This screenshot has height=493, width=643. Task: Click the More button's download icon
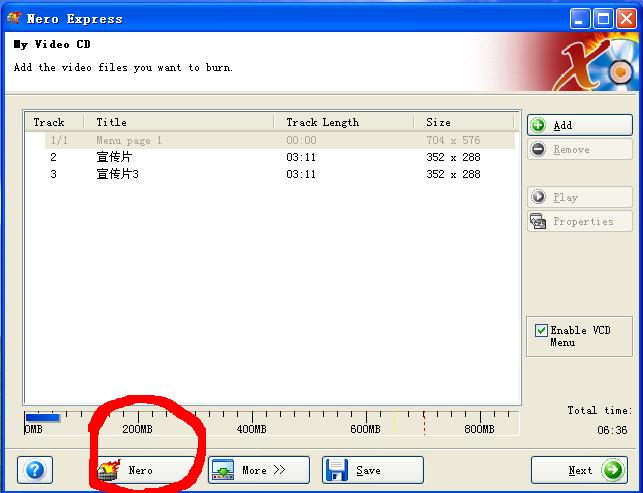click(223, 470)
